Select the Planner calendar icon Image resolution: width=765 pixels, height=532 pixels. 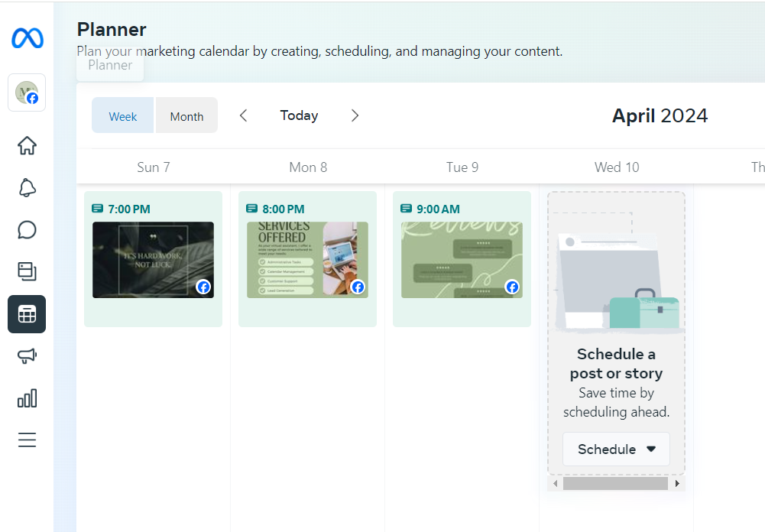pyautogui.click(x=27, y=314)
